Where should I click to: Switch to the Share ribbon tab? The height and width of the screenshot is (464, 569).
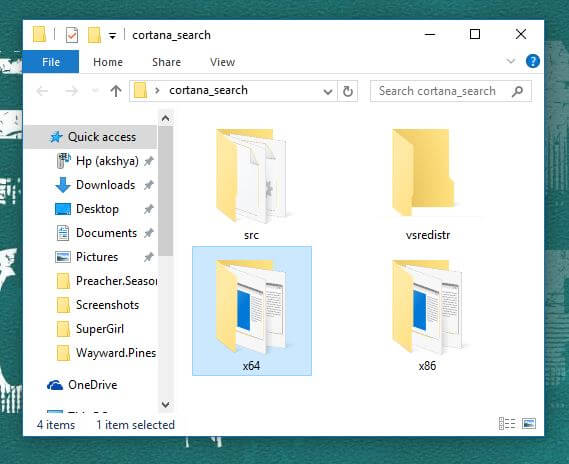coord(166,62)
